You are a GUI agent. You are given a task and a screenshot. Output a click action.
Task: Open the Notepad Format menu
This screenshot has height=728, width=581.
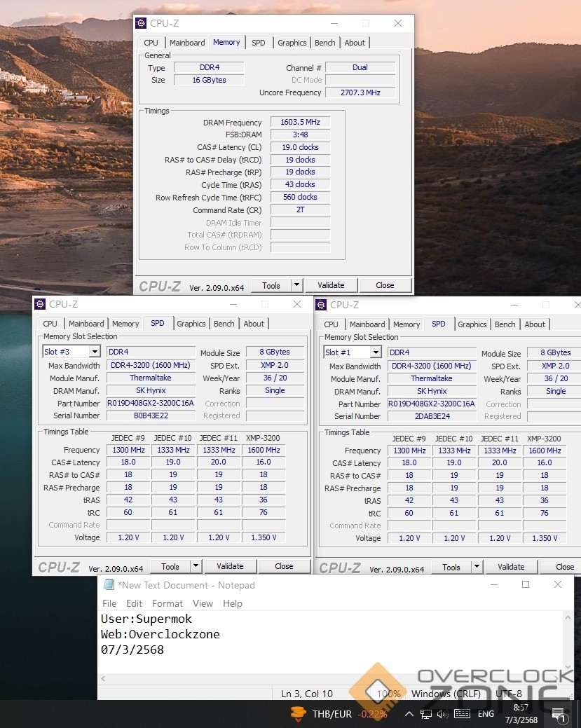168,603
